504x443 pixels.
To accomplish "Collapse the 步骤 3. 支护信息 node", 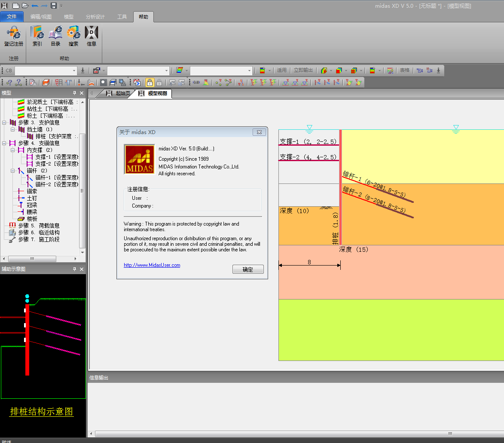I will coord(4,122).
